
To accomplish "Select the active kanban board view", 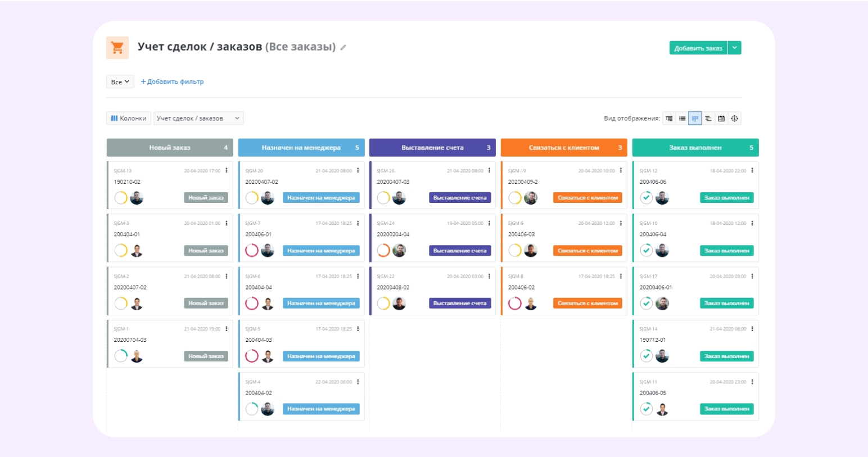I will pyautogui.click(x=695, y=119).
